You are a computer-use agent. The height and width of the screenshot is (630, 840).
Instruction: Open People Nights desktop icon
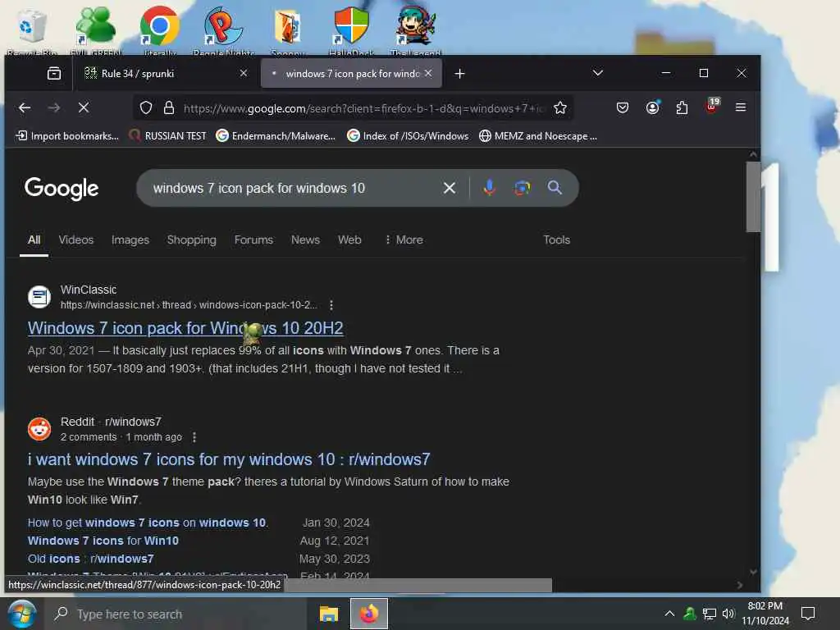click(x=224, y=31)
